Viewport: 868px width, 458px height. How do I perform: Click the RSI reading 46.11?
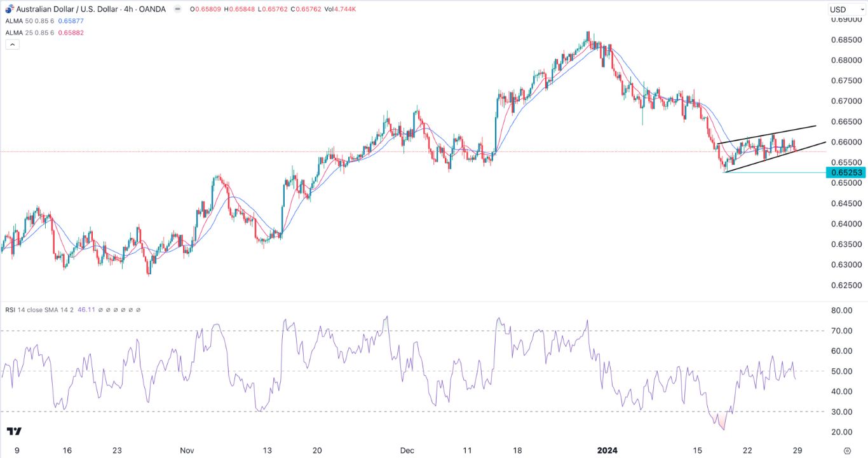(86, 310)
